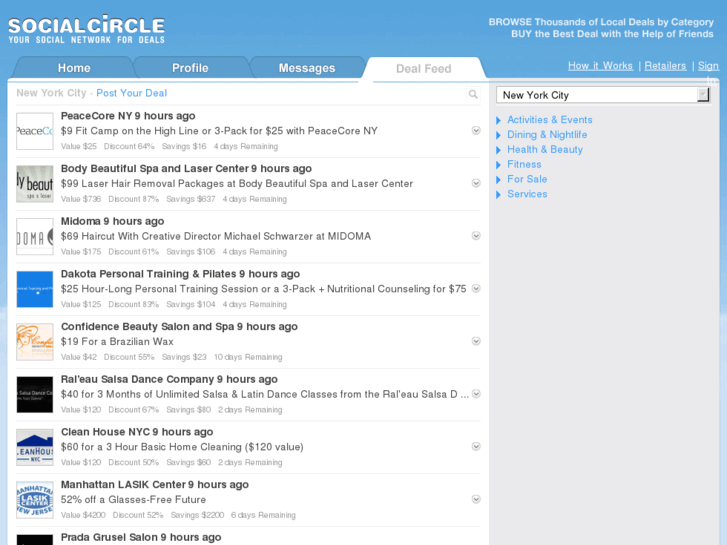Expand triangle beside Dining & Nightlife

tap(498, 135)
